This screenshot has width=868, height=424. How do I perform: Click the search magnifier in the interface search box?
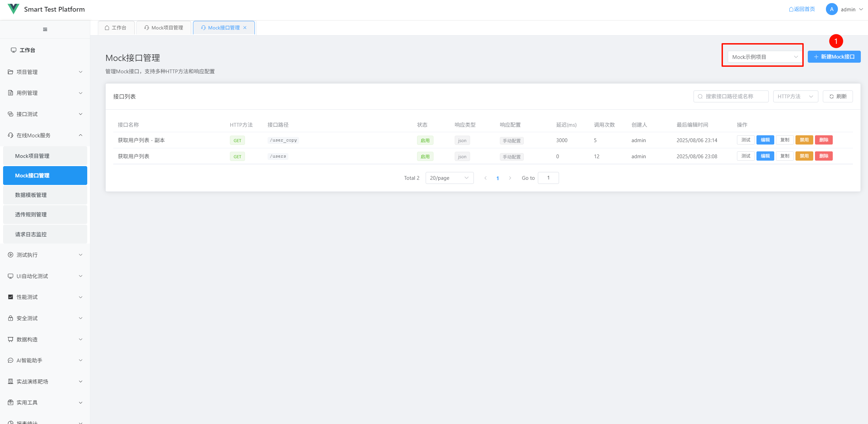[x=700, y=97]
